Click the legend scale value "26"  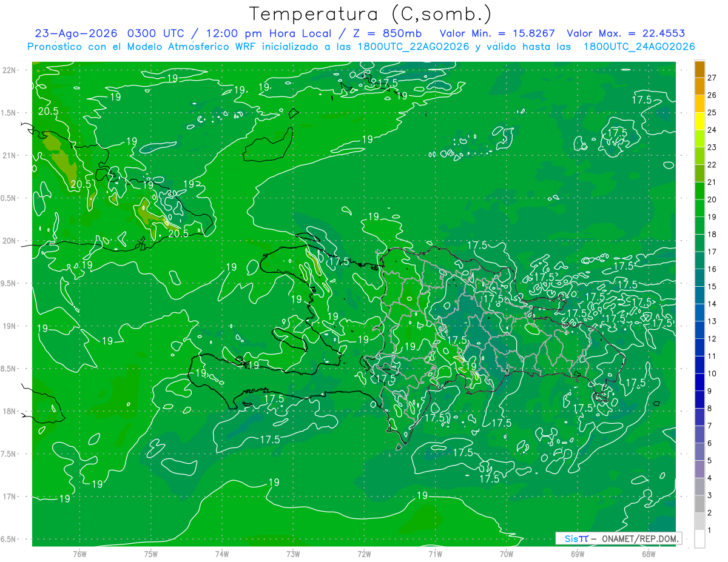pos(712,95)
